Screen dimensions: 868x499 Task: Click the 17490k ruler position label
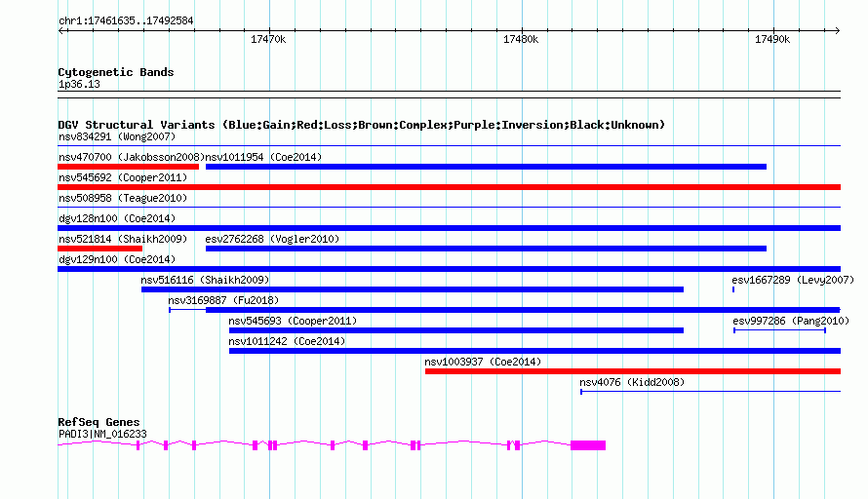[772, 39]
